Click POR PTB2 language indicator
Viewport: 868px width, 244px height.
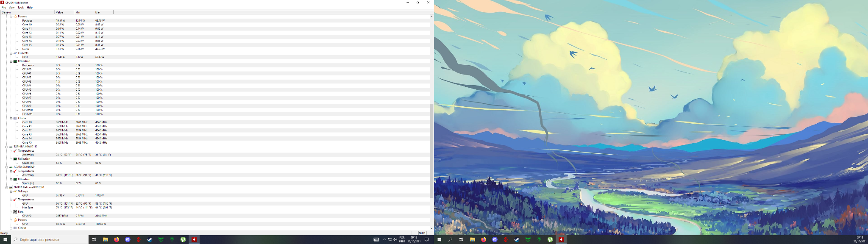(402, 239)
